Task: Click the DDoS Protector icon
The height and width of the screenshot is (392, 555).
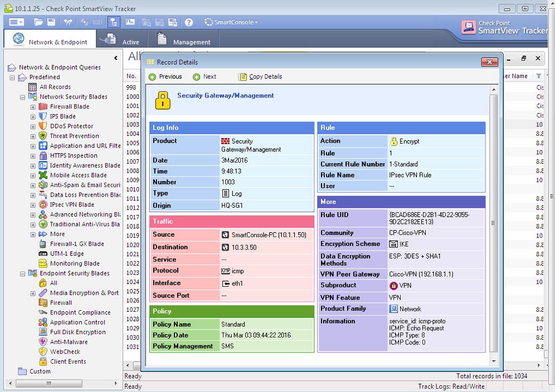Action: (x=43, y=126)
